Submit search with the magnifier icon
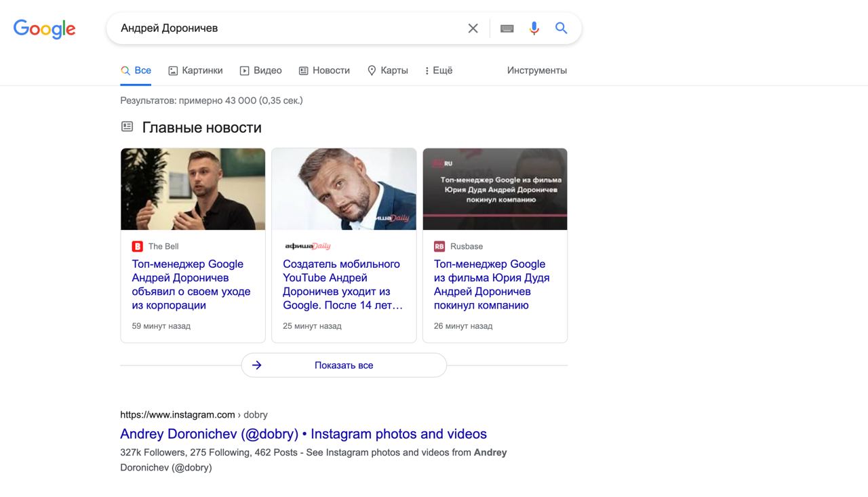Image resolution: width=868 pixels, height=497 pixels. click(x=561, y=28)
